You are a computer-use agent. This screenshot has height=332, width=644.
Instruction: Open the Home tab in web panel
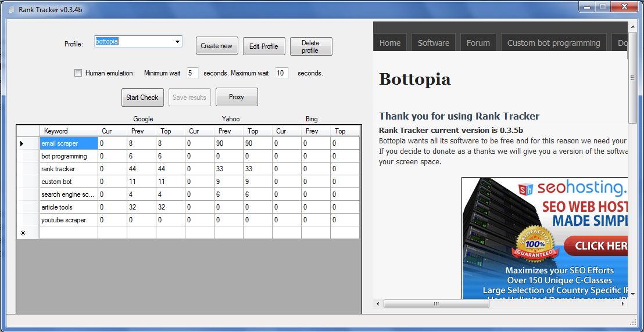pyautogui.click(x=389, y=43)
